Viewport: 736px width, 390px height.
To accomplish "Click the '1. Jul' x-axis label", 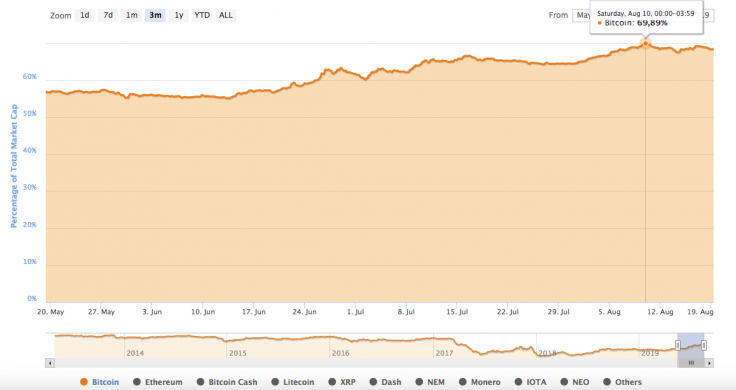I will tap(355, 312).
